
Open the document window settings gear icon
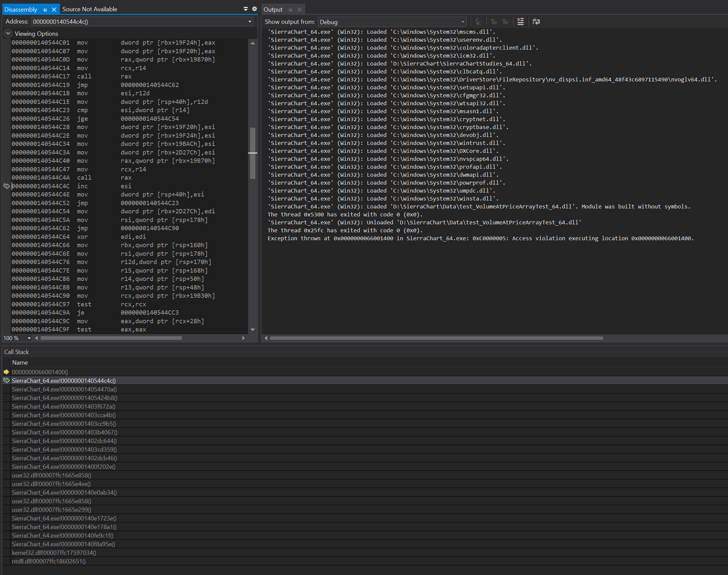254,9
